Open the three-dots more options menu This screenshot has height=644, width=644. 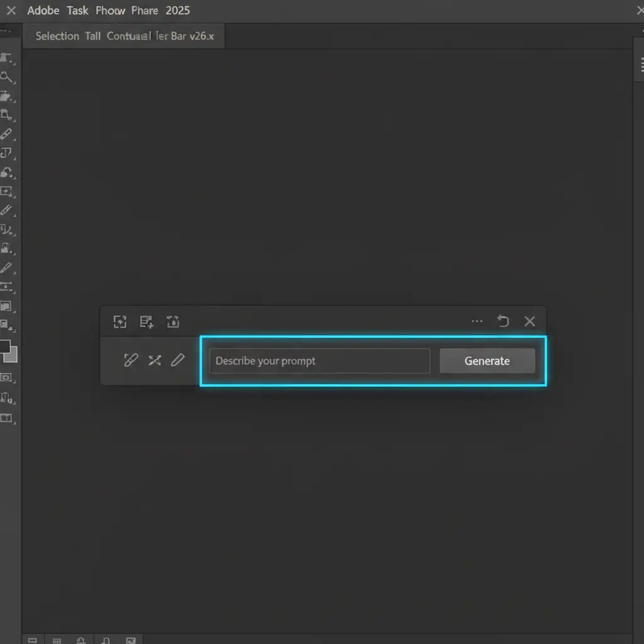pyautogui.click(x=477, y=321)
